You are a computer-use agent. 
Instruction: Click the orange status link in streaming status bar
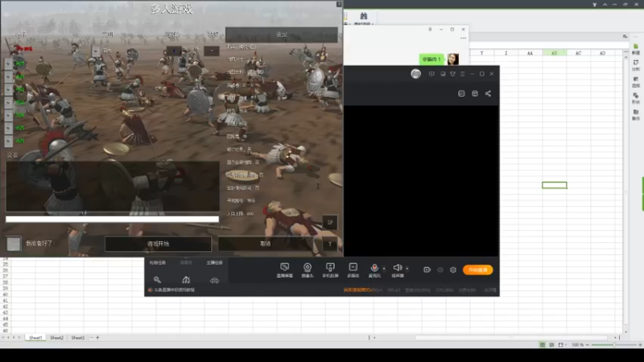coord(357,290)
